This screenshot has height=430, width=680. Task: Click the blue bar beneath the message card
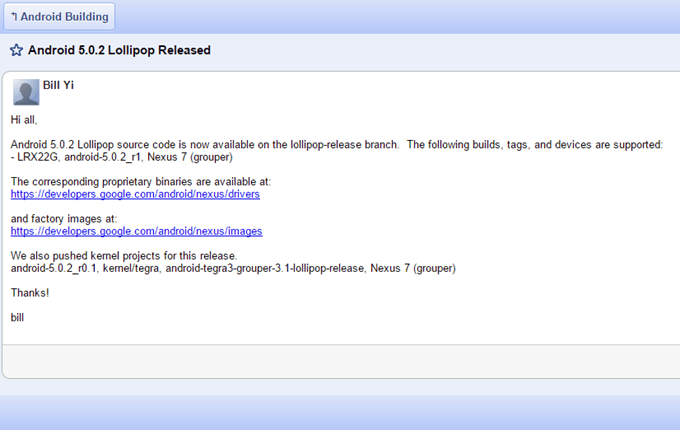click(340, 410)
